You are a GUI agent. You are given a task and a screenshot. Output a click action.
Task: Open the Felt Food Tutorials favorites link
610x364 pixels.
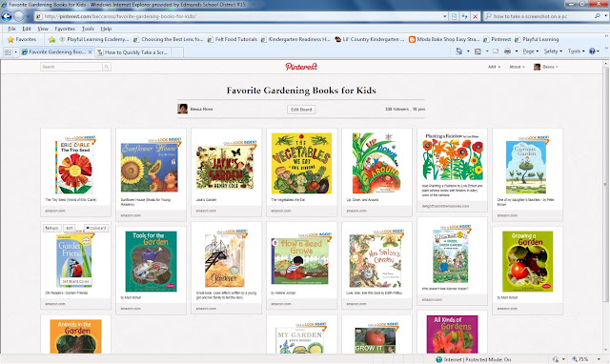[x=233, y=39]
